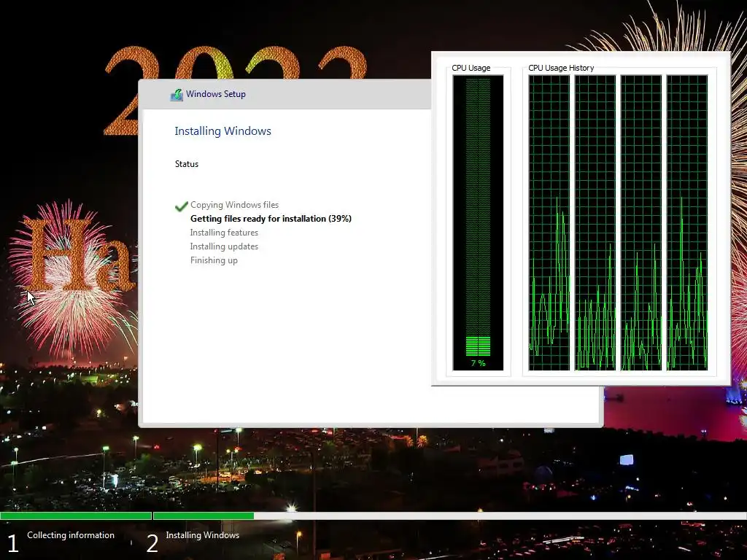747x560 pixels.
Task: Click the Copying Windows files step
Action: [x=234, y=205]
